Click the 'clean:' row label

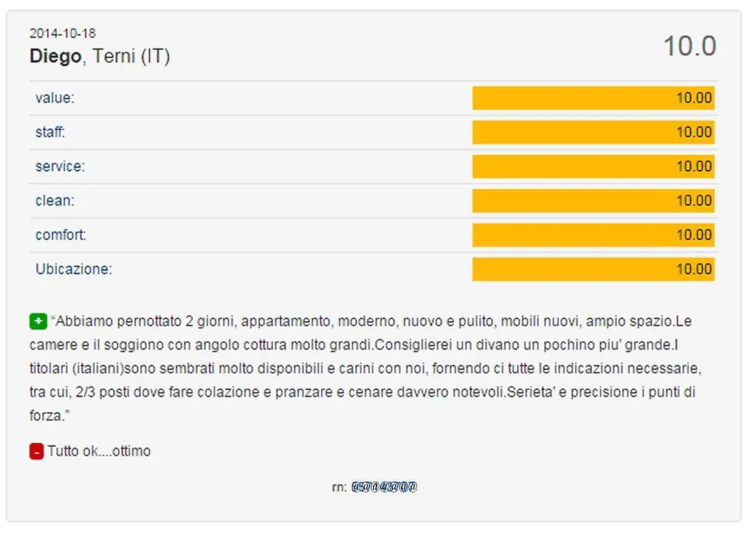55,201
